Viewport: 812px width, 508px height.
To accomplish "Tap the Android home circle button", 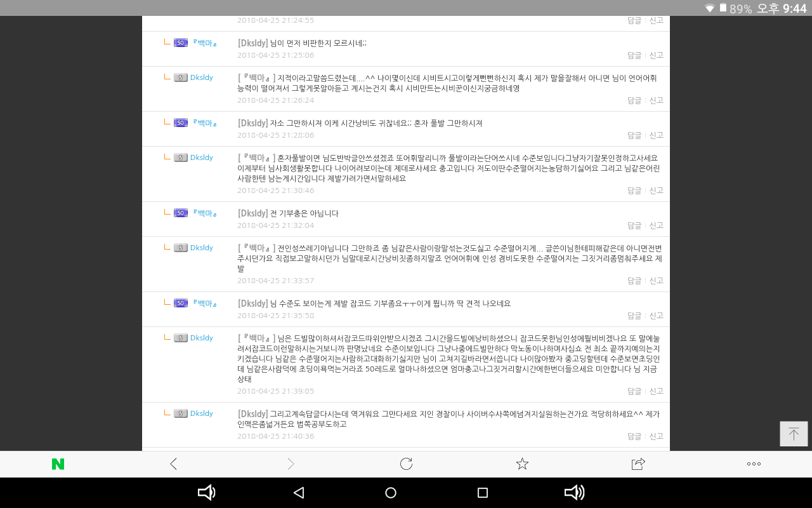I will coord(391,493).
